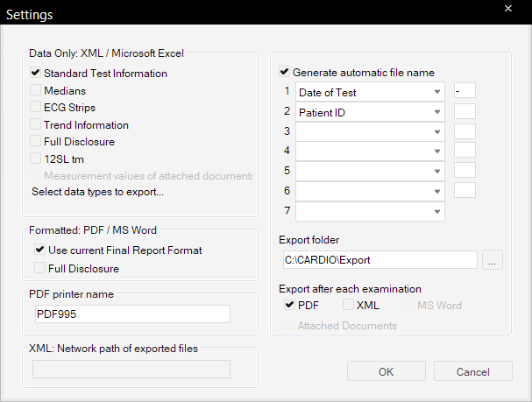Click the separator box for row 4
Screen dimensions: 532x402
coord(465,151)
